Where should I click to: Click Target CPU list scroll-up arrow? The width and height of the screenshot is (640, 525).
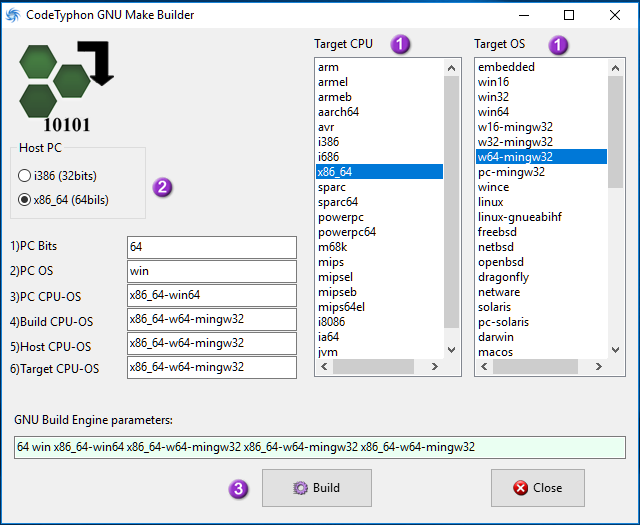coord(451,68)
